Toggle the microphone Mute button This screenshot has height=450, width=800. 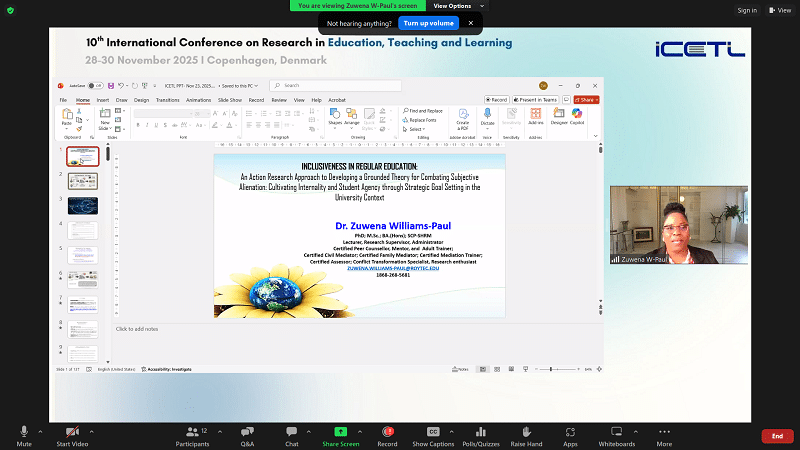coord(24,431)
